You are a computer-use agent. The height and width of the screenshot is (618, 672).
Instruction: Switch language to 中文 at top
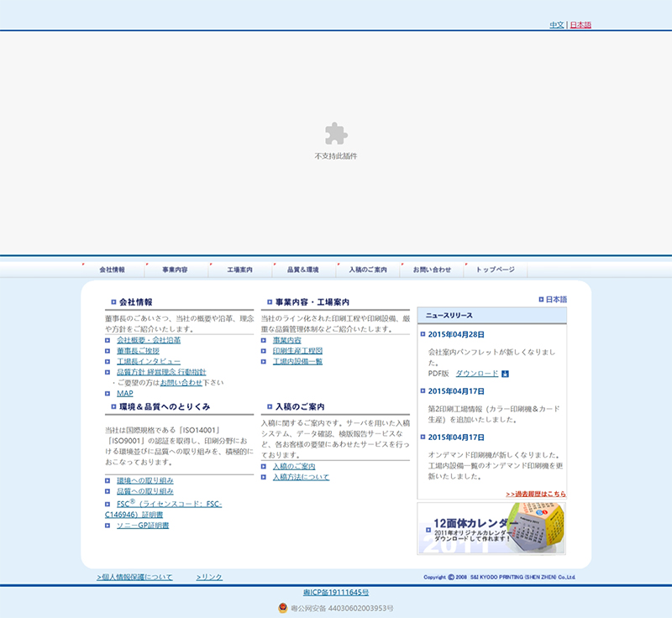point(557,25)
